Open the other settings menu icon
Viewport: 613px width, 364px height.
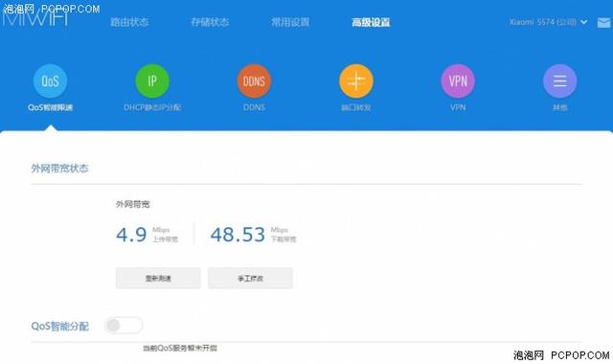[559, 81]
